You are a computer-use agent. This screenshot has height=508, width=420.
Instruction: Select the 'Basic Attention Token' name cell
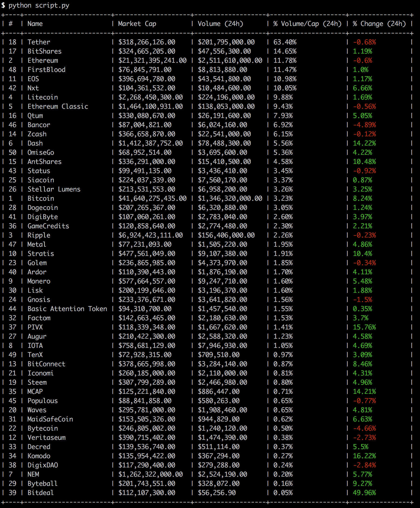point(67,309)
